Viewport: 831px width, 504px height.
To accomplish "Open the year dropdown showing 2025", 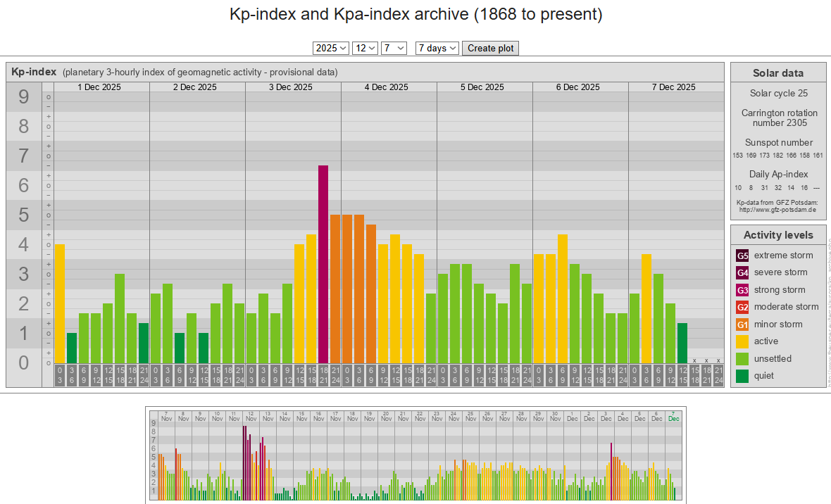I will pyautogui.click(x=331, y=48).
